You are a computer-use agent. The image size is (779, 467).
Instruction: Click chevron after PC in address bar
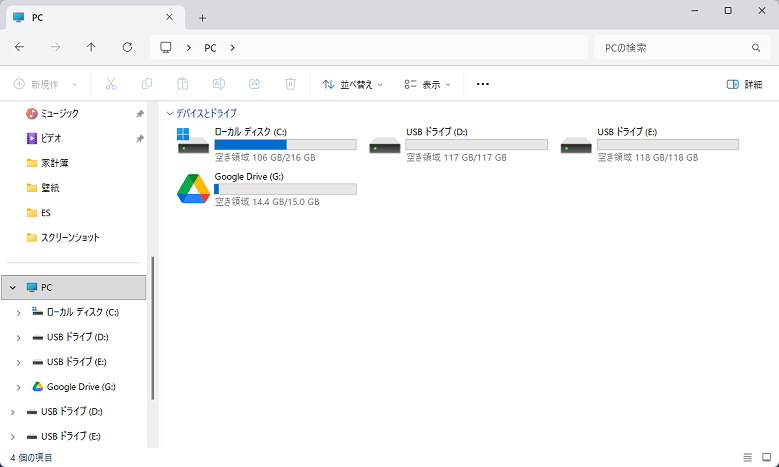(233, 48)
